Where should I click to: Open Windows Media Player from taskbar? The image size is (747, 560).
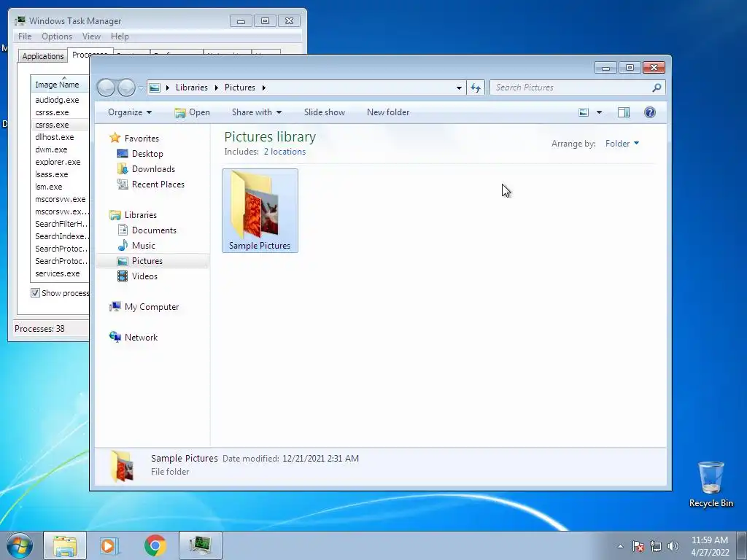[x=109, y=545]
